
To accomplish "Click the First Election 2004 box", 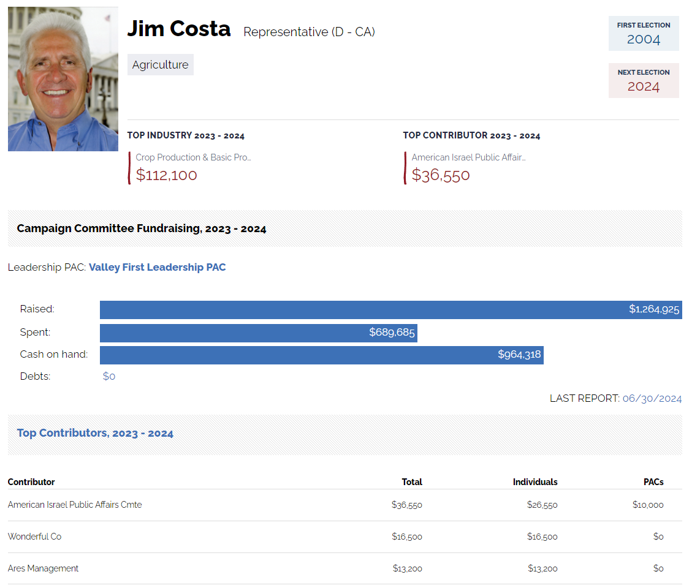I will (643, 34).
